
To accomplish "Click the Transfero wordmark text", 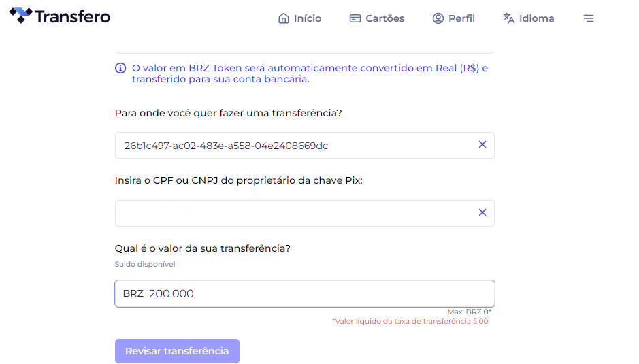I will 73,17.
